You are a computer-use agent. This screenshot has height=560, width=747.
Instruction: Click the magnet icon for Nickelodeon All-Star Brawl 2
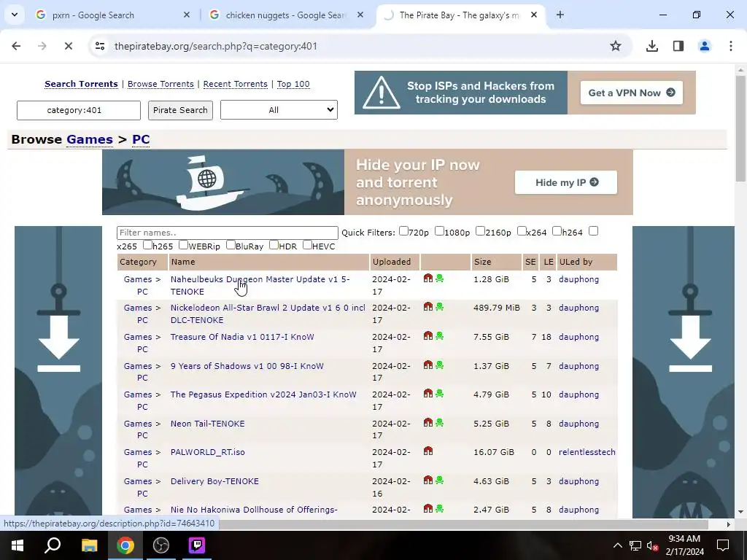(x=427, y=307)
